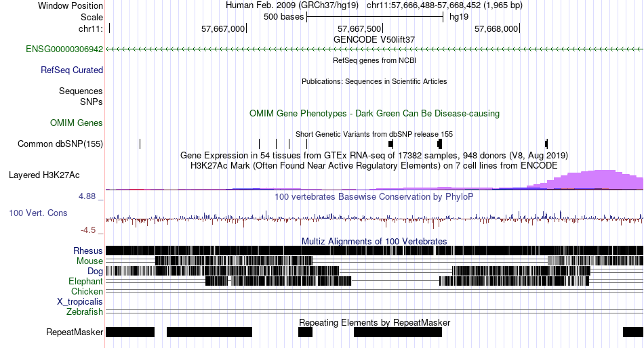This screenshot has height=348, width=644.
Task: Click the left Mouse alignment block
Action: click(234, 261)
